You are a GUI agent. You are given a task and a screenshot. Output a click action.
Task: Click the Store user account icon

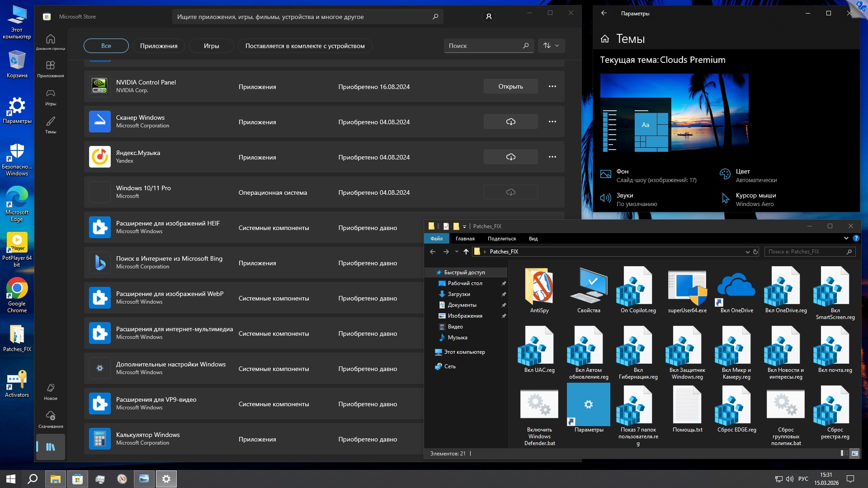(x=488, y=17)
